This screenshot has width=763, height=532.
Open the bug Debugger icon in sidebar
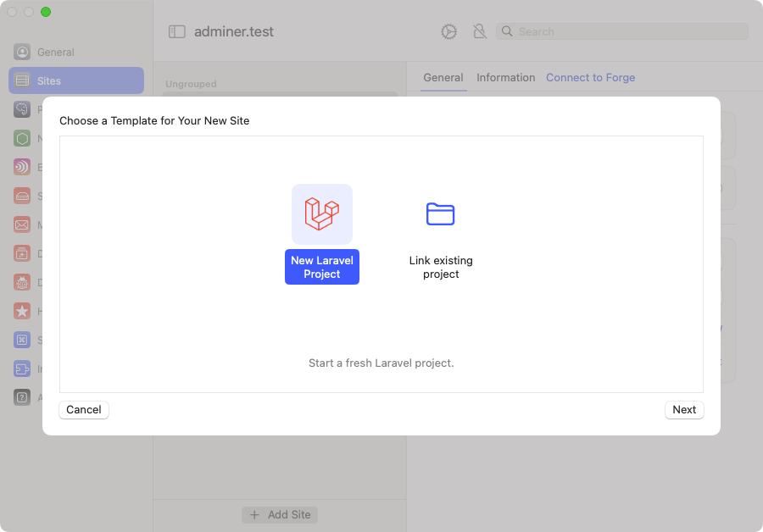(x=22, y=282)
